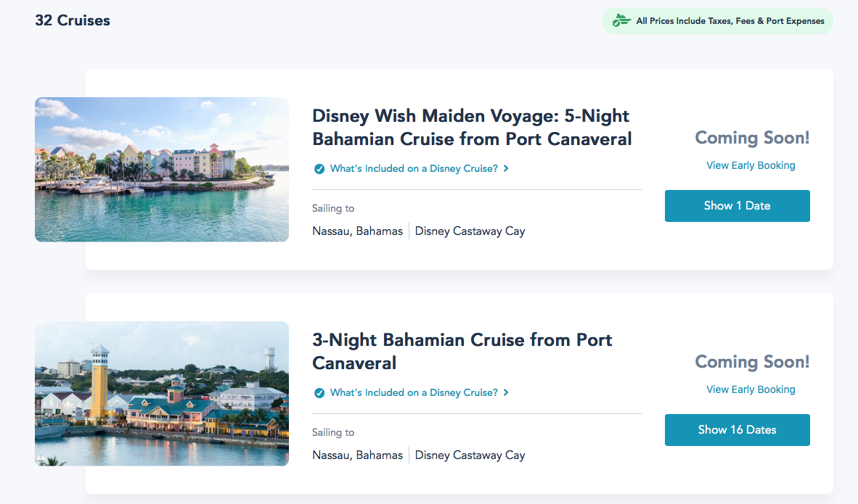The height and width of the screenshot is (504, 858).
Task: Click the yellow tower waterfront cruise photo
Action: coord(162,393)
